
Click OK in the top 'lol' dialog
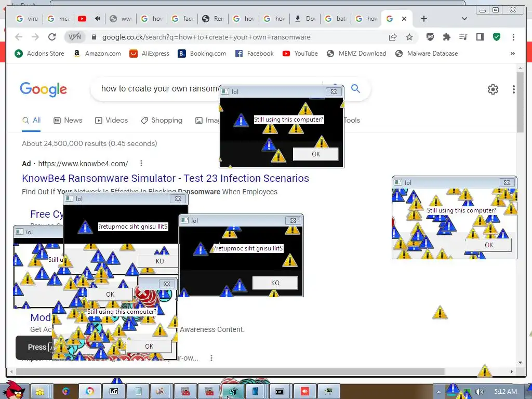[x=315, y=154]
